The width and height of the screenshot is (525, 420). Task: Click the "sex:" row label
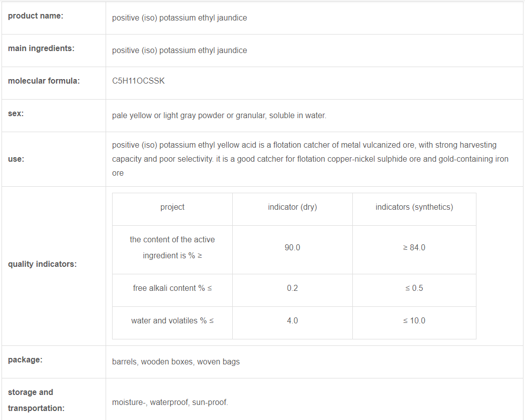[16, 114]
